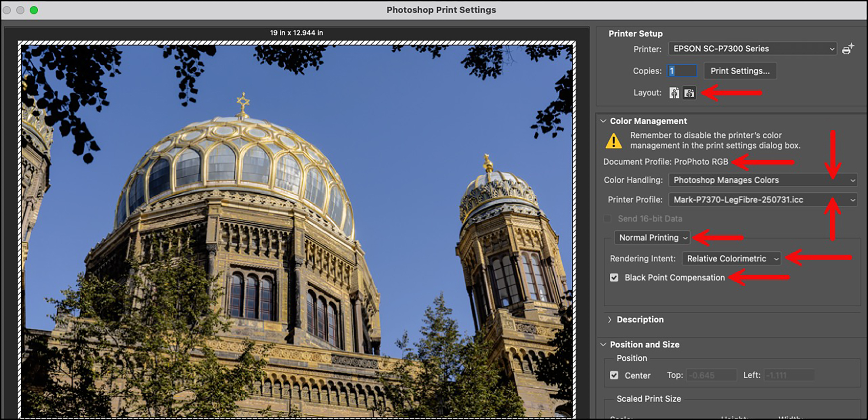Click the Copies input field
This screenshot has height=420, width=868.
click(x=682, y=71)
